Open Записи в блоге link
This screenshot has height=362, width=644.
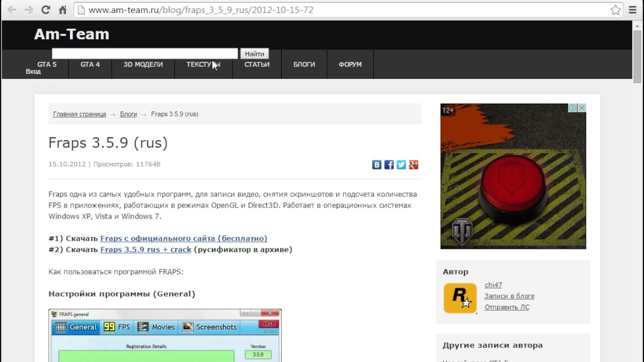pyautogui.click(x=509, y=296)
